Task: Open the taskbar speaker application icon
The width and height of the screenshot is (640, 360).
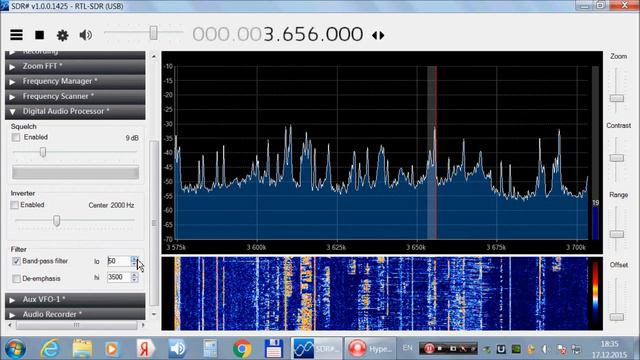Action: [x=178, y=349]
